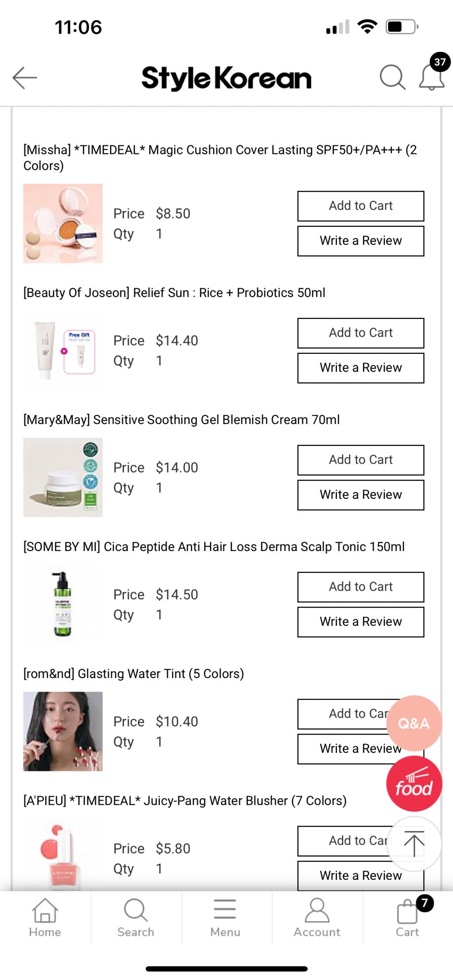Open the food floating badge
Viewport: 453px width, 980px height.
[x=414, y=784]
